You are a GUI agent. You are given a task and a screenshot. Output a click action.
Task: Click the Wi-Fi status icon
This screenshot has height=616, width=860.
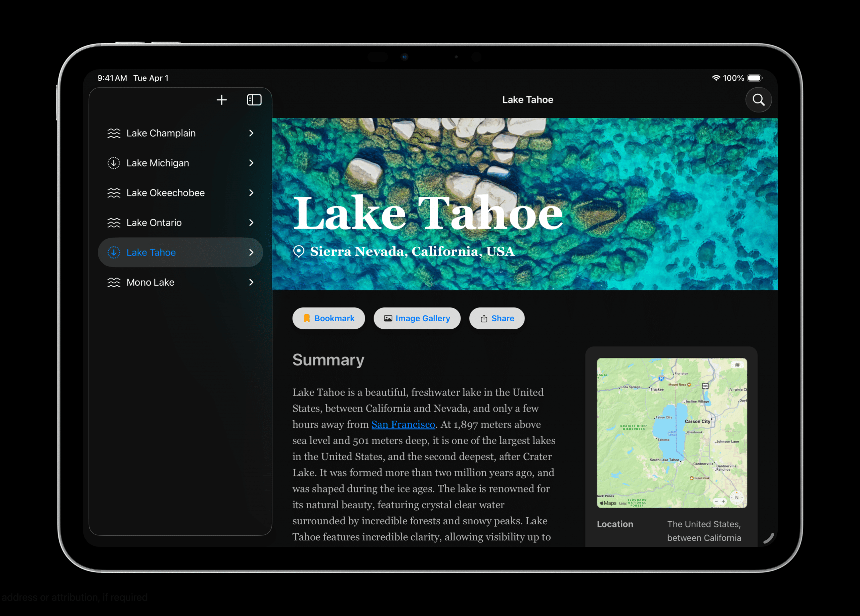click(x=716, y=78)
